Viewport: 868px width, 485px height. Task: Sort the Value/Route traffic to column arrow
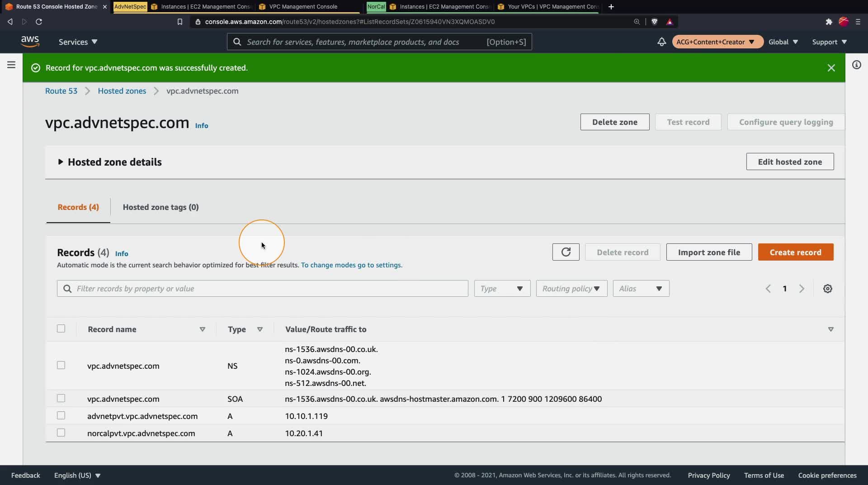[830, 329]
